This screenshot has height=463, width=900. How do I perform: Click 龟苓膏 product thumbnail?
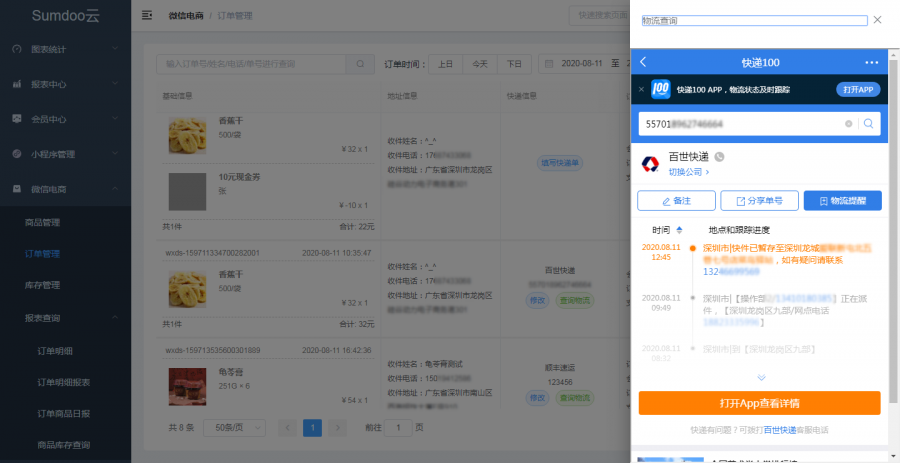pyautogui.click(x=187, y=387)
